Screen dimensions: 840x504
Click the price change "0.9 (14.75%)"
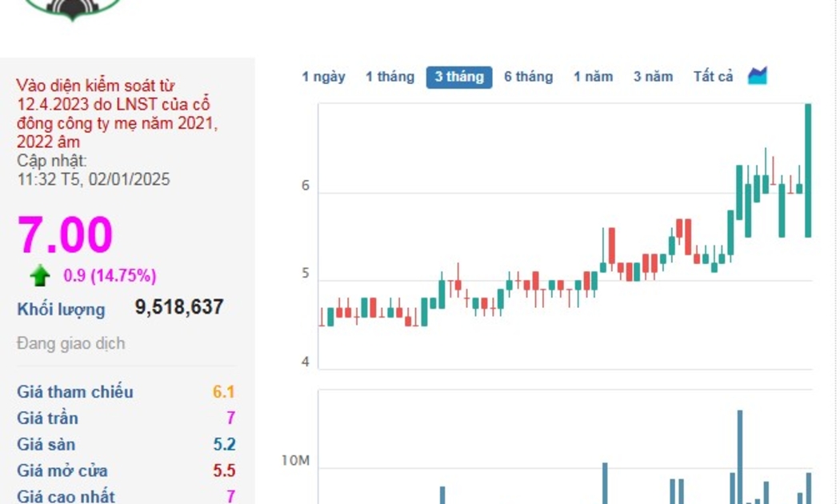coord(110,276)
